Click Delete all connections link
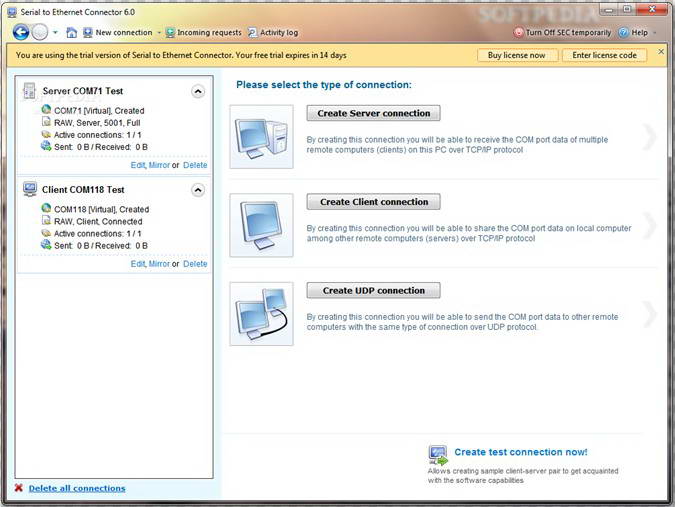The image size is (675, 507). click(x=77, y=488)
